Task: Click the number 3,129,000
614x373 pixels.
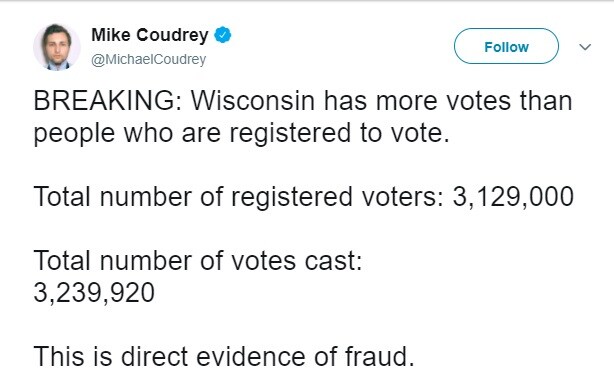Action: click(513, 197)
